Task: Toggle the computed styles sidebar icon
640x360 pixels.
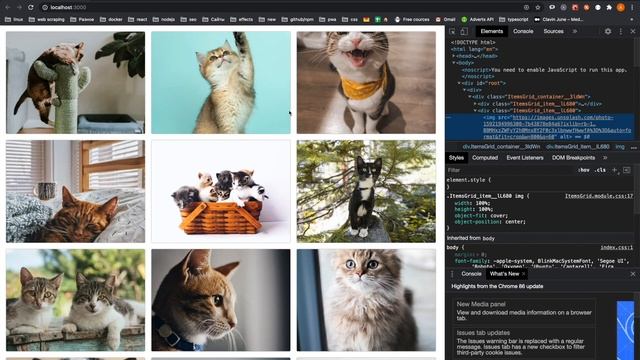Action: [627, 170]
